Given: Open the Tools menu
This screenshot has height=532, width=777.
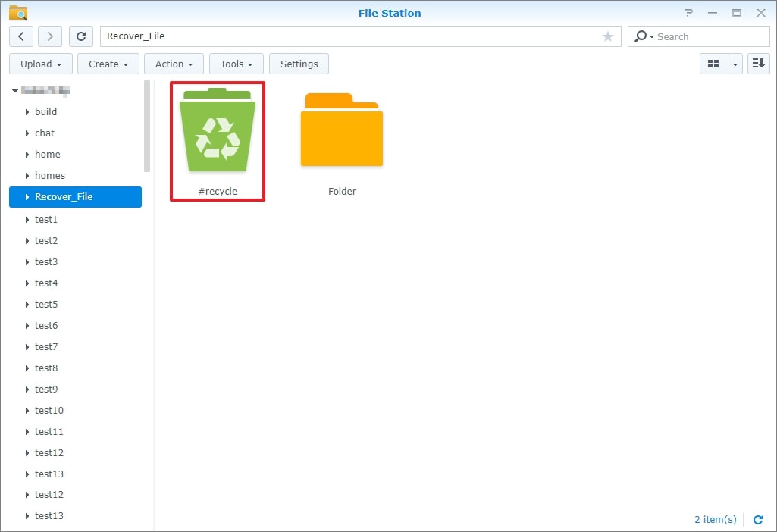Looking at the screenshot, I should 236,64.
